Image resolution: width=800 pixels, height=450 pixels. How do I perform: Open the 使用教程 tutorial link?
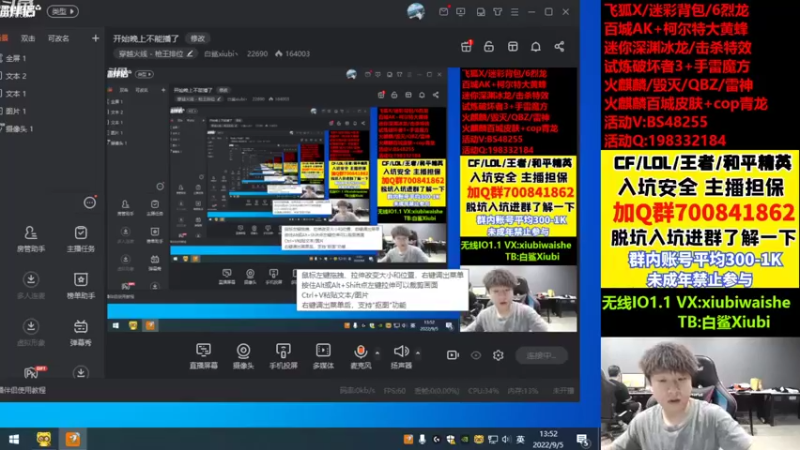coord(23,390)
